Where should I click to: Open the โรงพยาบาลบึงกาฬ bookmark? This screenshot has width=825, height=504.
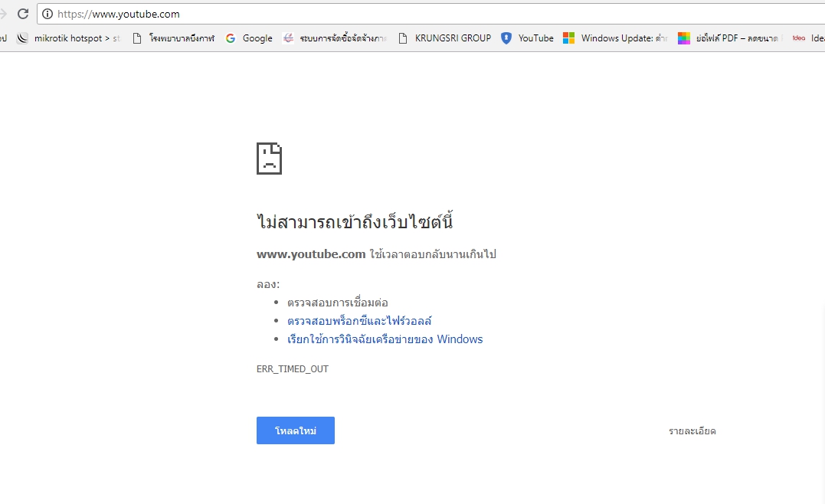point(174,38)
